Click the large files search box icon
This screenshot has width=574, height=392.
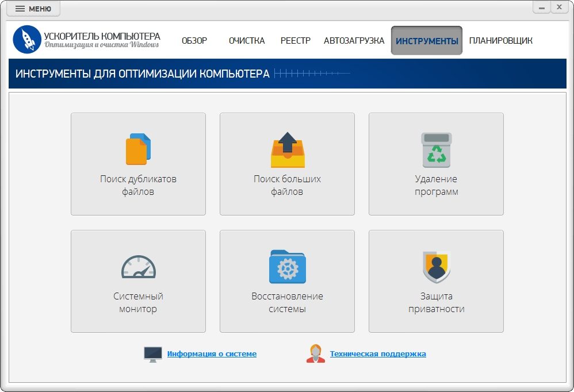(287, 149)
